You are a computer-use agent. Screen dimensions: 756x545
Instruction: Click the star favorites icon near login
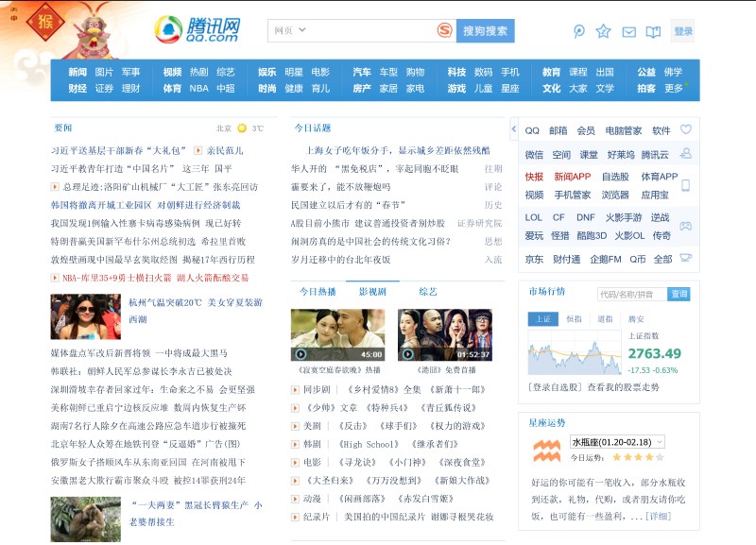pyautogui.click(x=603, y=31)
